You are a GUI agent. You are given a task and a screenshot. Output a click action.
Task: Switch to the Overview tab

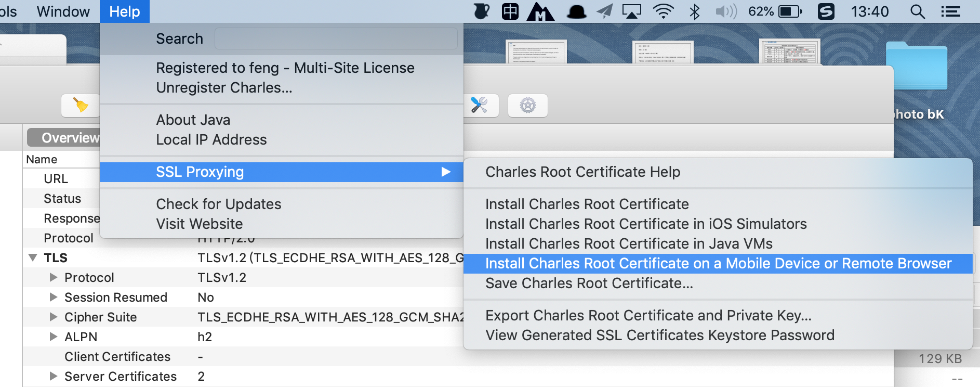tap(63, 138)
